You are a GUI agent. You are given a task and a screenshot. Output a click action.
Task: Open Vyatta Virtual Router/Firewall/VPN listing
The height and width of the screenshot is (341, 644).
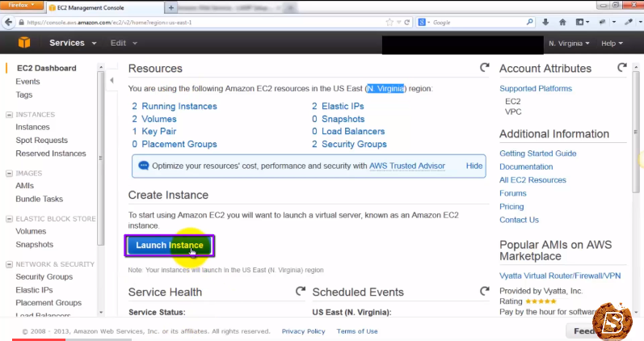pyautogui.click(x=560, y=276)
